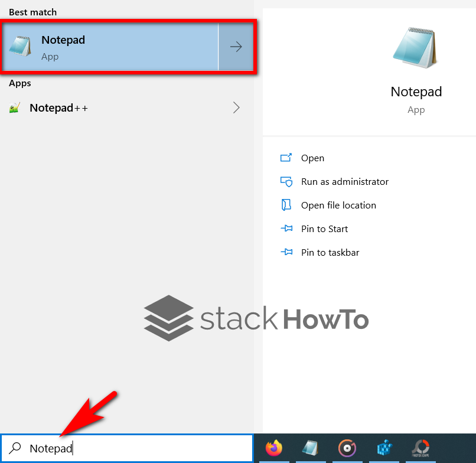Choose Run as administrator

[345, 182]
